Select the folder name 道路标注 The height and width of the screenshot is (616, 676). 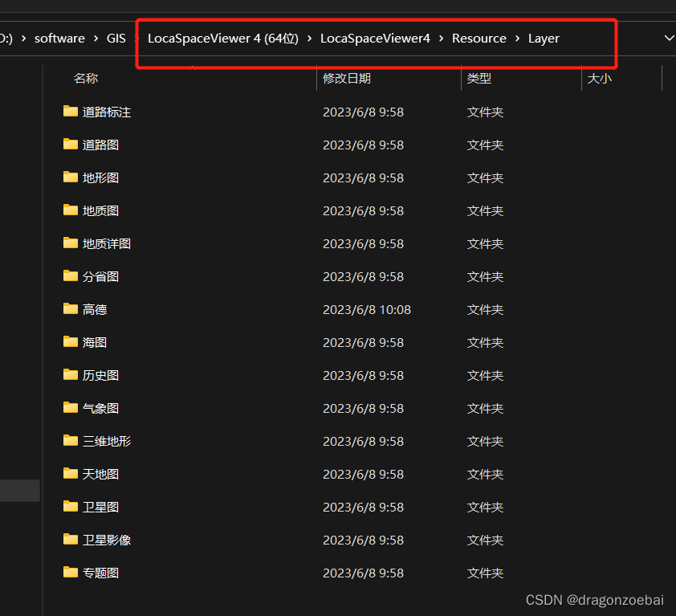click(x=107, y=112)
